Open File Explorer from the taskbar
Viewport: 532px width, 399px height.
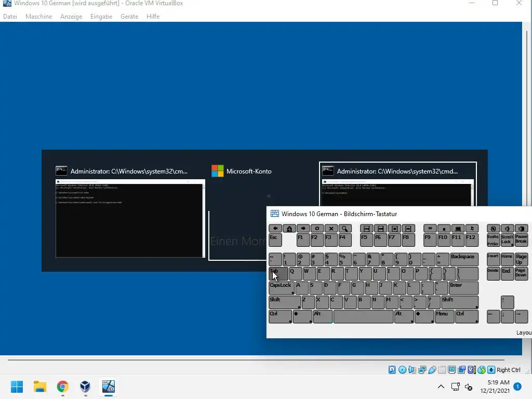39,387
